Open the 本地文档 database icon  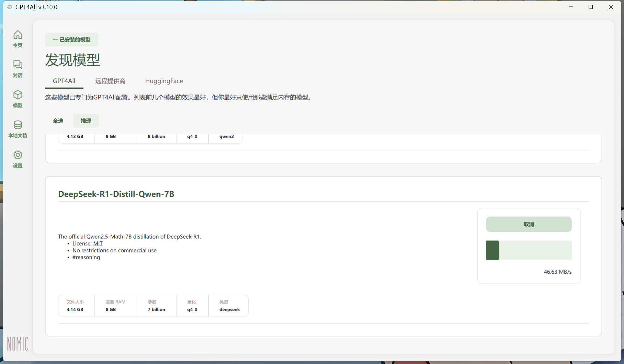tap(18, 129)
